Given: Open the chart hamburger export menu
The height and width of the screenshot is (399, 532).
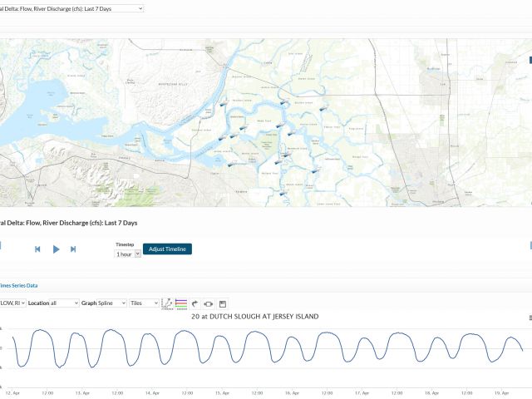Looking at the screenshot, I should [530, 318].
